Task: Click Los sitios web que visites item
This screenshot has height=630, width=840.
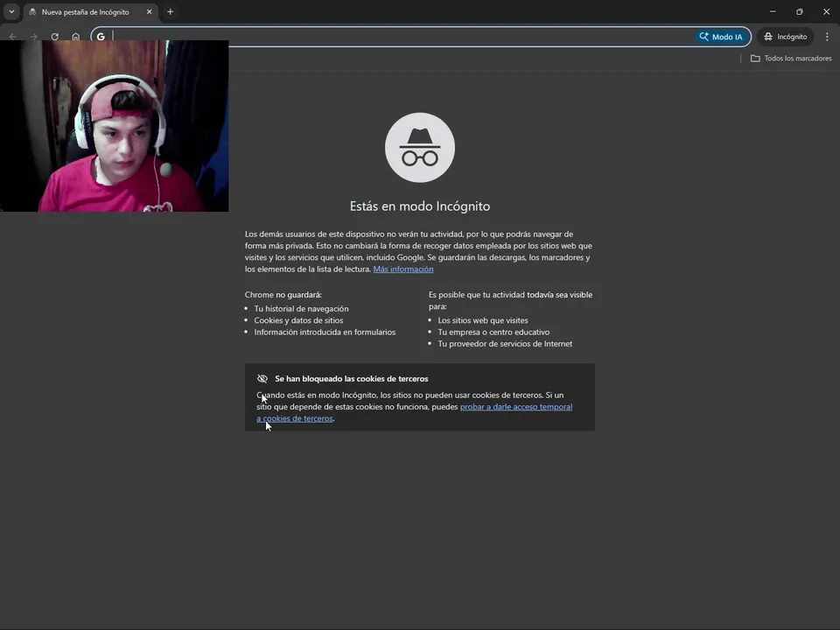Action: (x=483, y=320)
